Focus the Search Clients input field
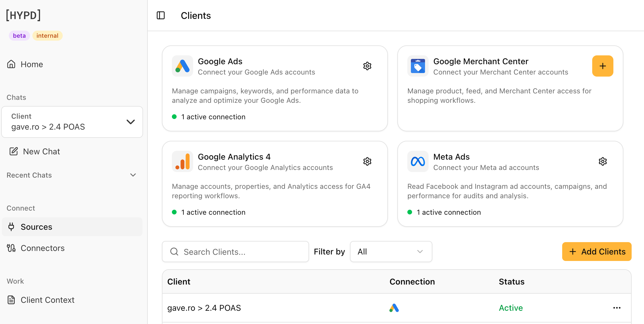 (235, 252)
